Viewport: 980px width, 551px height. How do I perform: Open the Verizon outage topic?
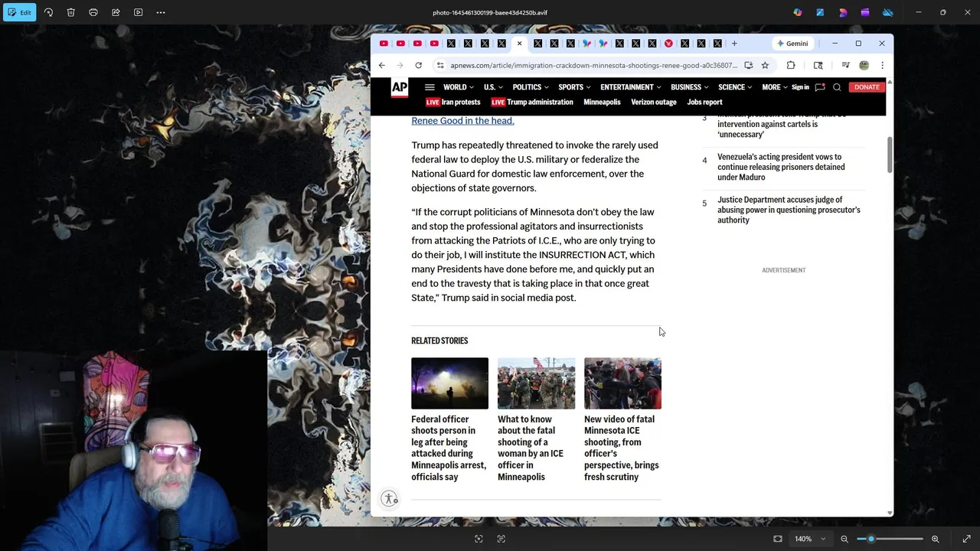[654, 102]
